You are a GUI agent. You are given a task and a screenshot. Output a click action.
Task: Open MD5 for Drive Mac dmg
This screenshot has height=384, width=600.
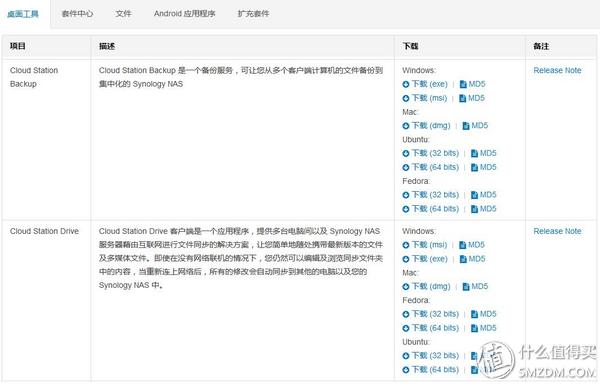pyautogui.click(x=475, y=287)
